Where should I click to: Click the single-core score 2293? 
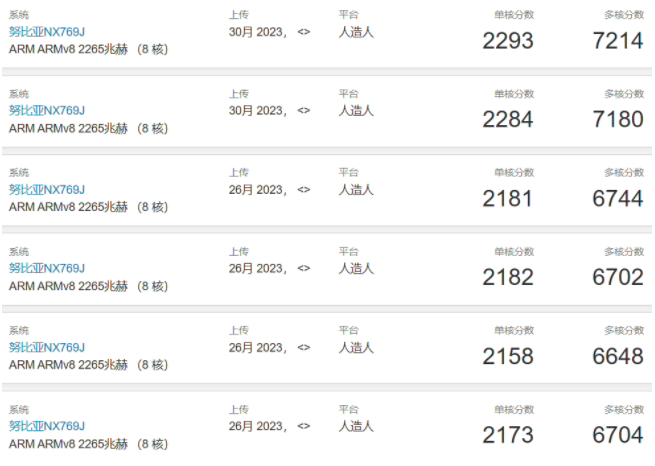(x=508, y=41)
